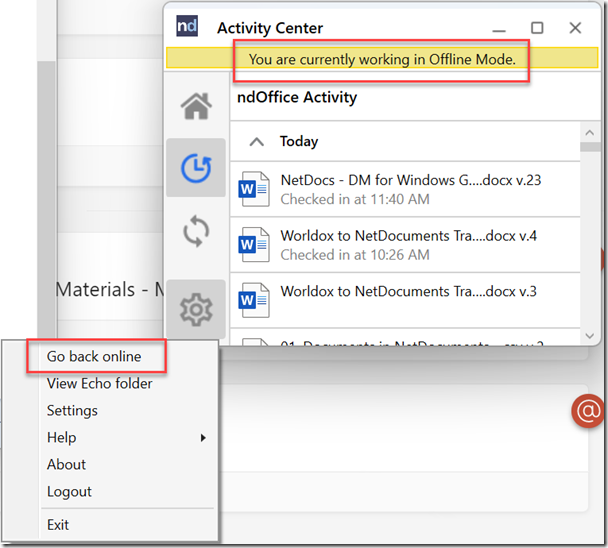Image resolution: width=608 pixels, height=548 pixels.
Task: Open the gear settings section in sidebar
Action: [x=196, y=309]
